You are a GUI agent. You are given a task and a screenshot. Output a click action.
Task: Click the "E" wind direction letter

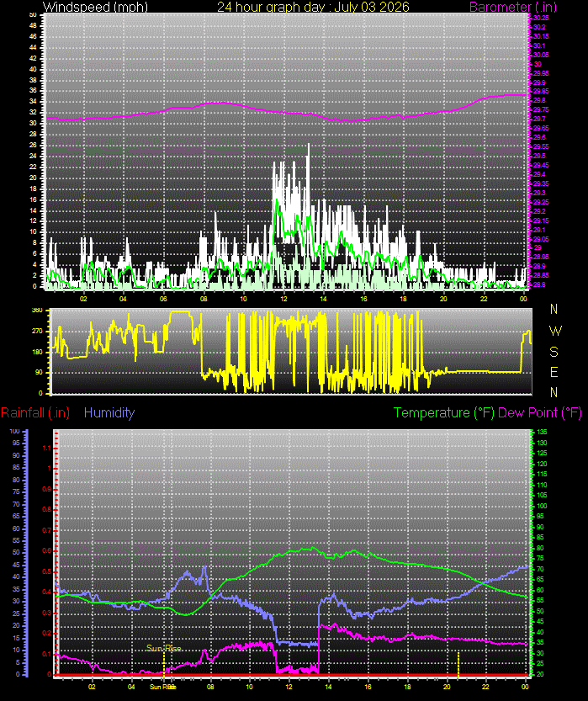(554, 372)
